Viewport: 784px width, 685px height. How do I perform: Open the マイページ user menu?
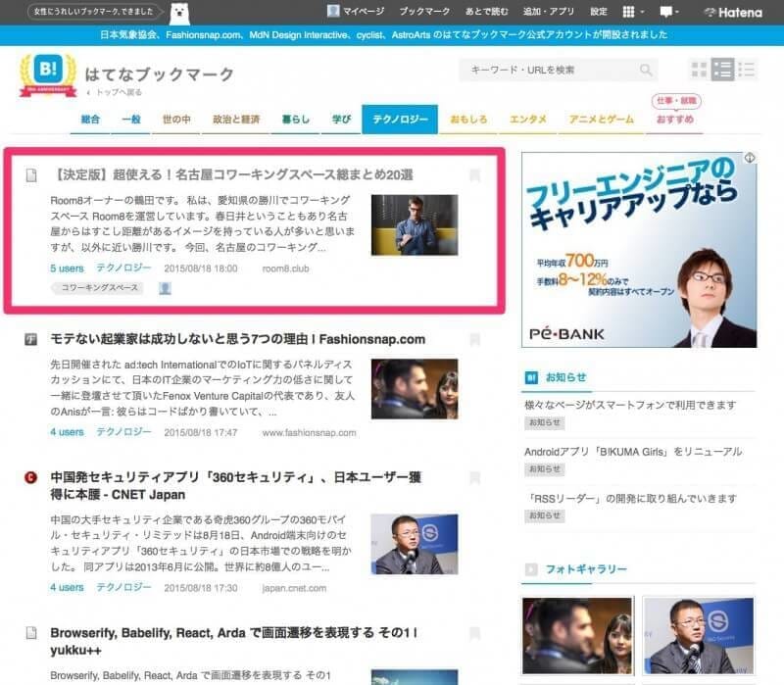pos(357,12)
